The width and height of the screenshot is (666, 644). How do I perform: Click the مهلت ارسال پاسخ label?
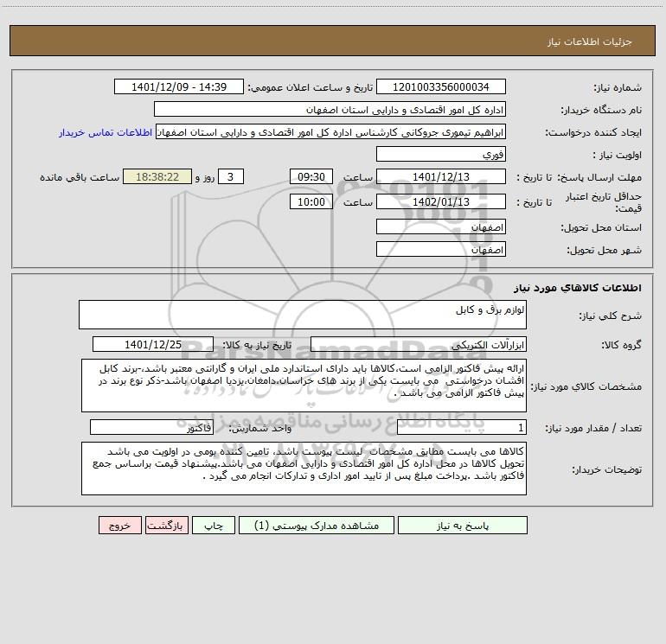coord(599,177)
